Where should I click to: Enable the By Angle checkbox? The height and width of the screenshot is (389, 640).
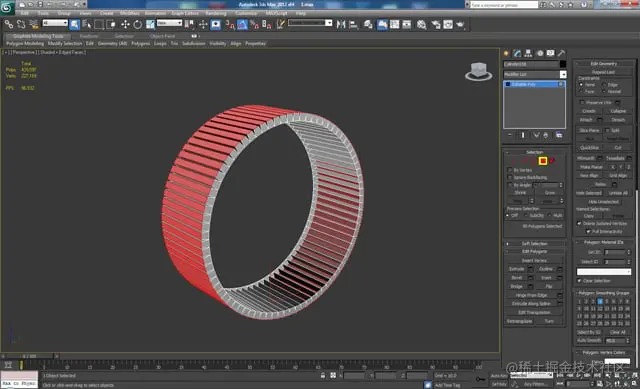click(510, 185)
